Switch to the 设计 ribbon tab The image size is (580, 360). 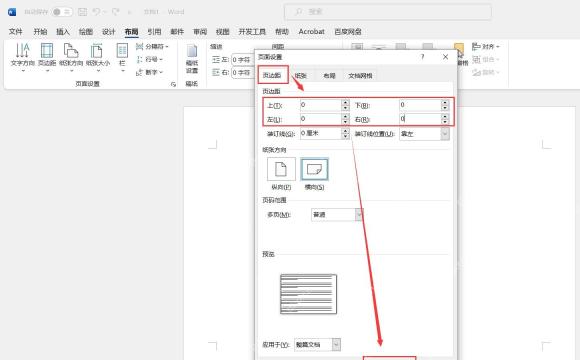coord(109,32)
